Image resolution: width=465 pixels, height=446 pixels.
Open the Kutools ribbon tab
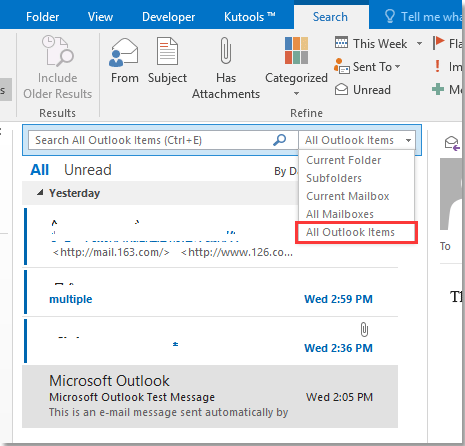(x=249, y=17)
